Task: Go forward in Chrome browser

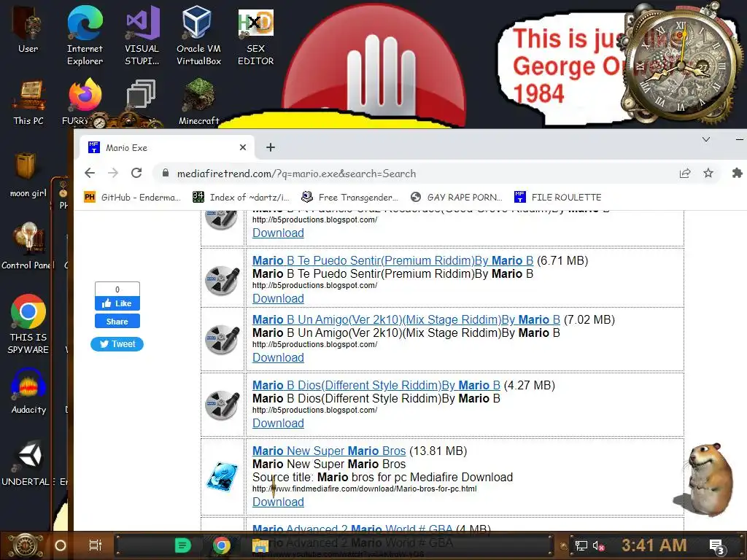Action: point(113,174)
